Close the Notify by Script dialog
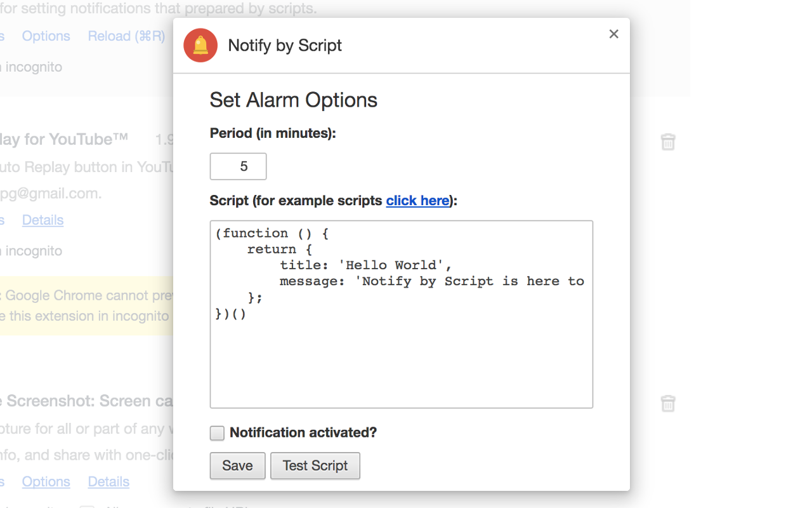This screenshot has height=508, width=812. coord(613,34)
